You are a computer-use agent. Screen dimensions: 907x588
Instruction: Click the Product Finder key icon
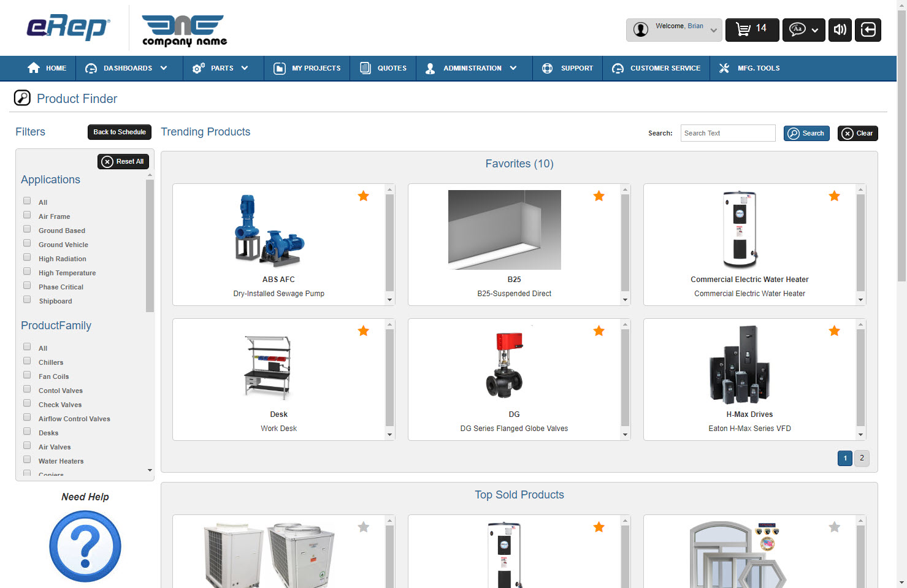[x=22, y=98]
